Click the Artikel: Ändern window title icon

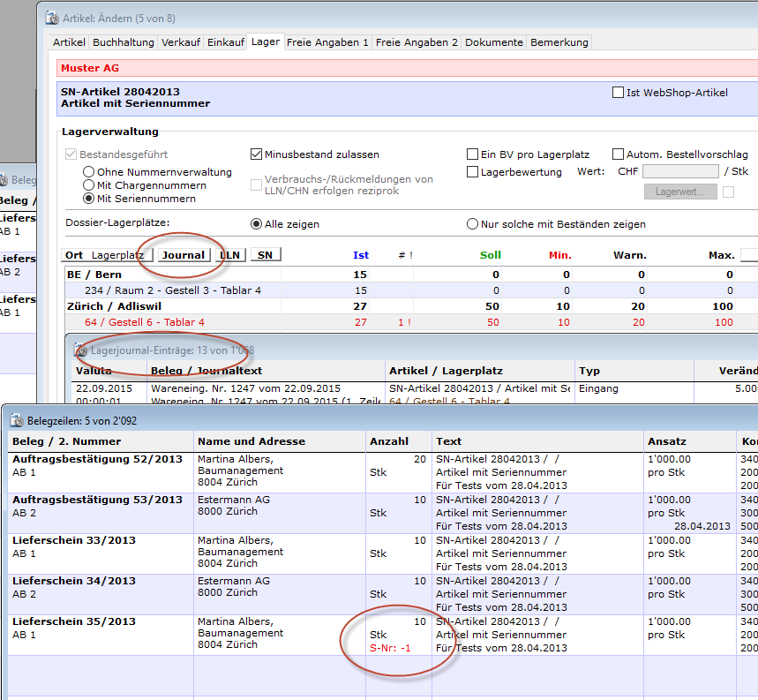52,17
